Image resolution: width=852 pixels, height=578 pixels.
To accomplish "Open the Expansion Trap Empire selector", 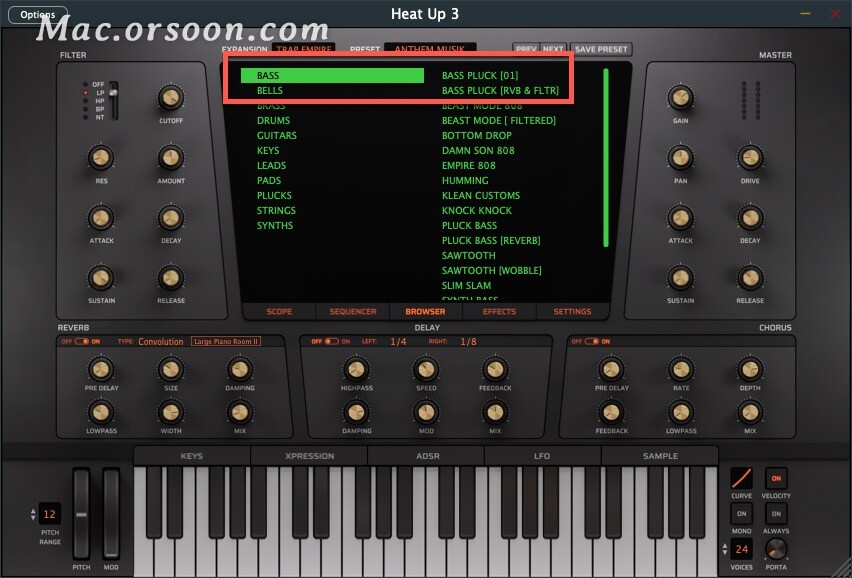I will point(304,49).
